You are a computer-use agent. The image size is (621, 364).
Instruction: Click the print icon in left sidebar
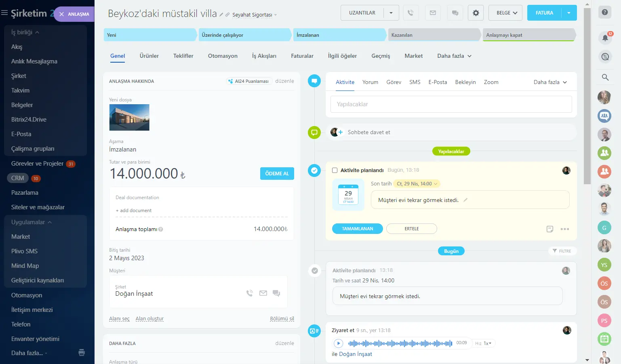point(82,353)
